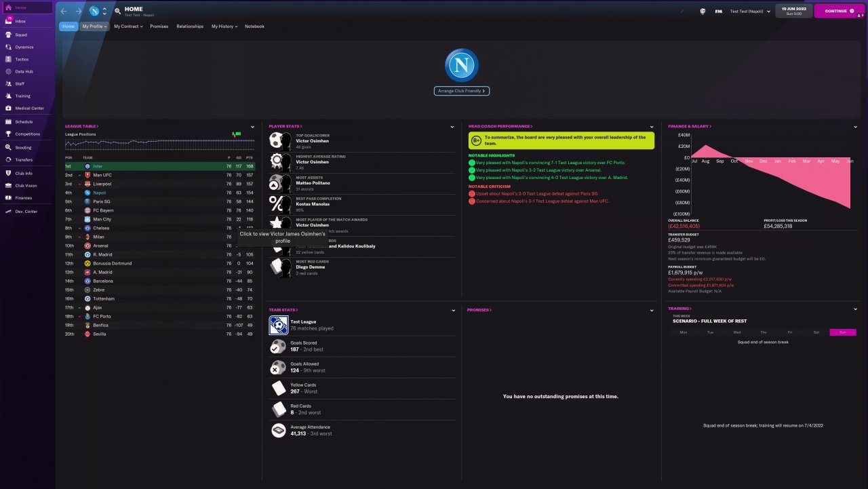Viewport: 868px width, 489px height.
Task: Select Wed in the training week strip
Action: [x=736, y=332]
